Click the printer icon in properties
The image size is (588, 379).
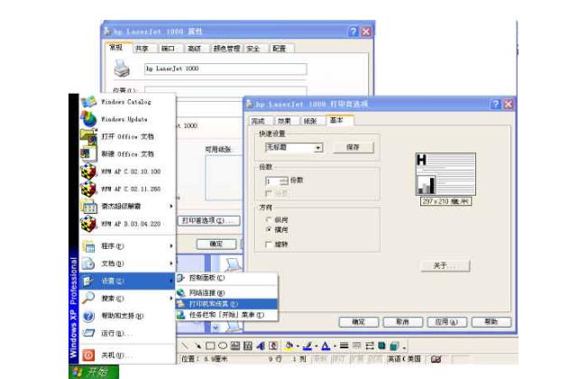[x=122, y=69]
